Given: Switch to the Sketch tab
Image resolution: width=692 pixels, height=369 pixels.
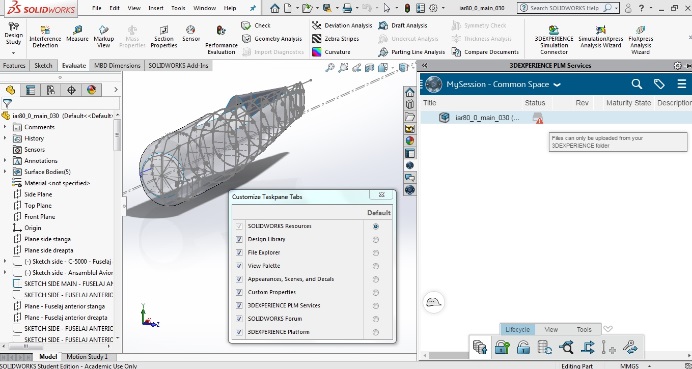Looking at the screenshot, I should click(43, 65).
